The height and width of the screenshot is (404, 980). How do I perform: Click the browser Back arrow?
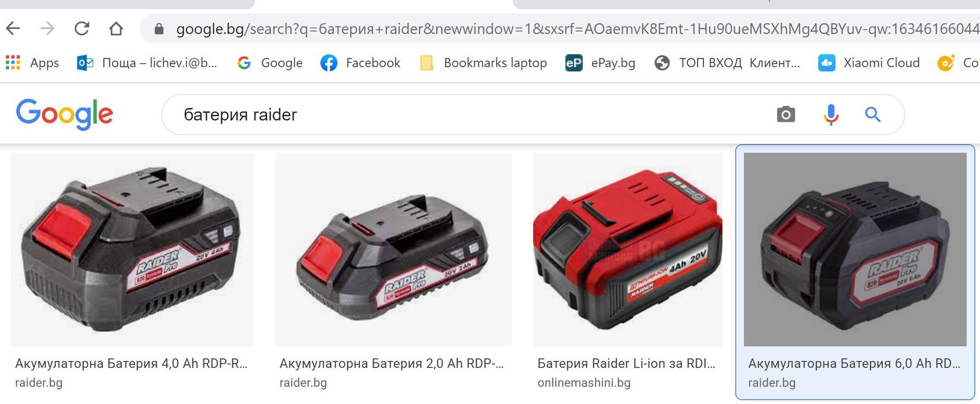coord(13,29)
